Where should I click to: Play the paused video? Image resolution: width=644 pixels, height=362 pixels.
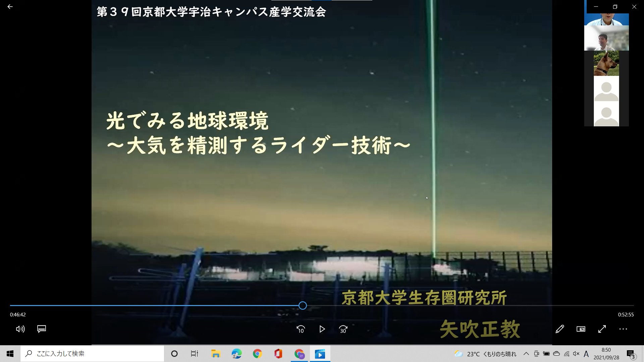coord(322,329)
